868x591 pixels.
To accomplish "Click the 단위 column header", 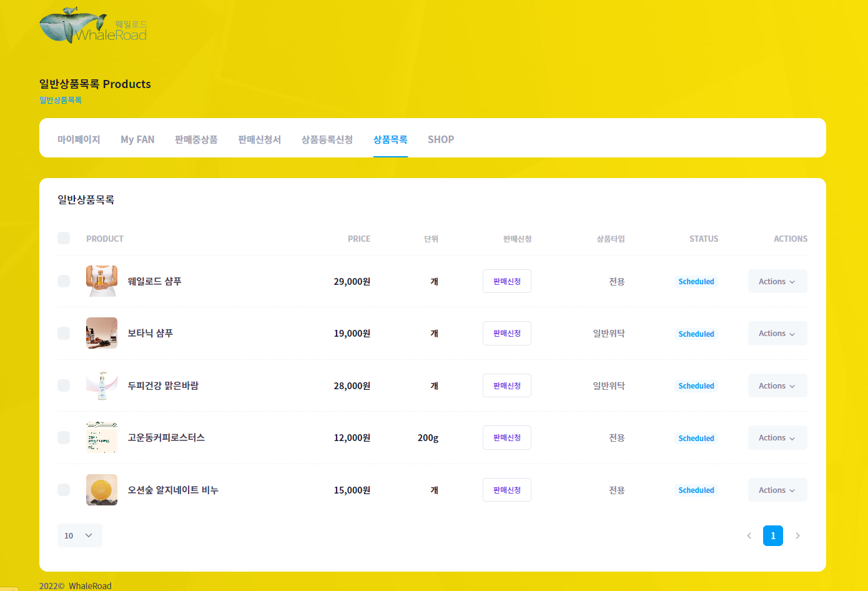I will point(431,239).
